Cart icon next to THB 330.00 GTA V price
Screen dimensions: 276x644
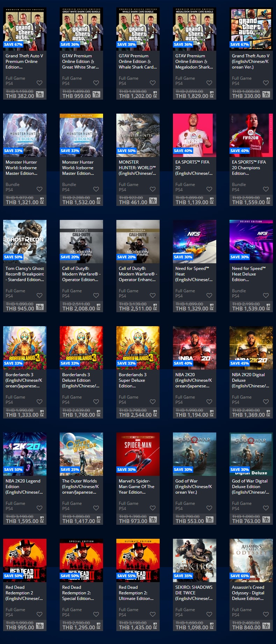tap(266, 94)
